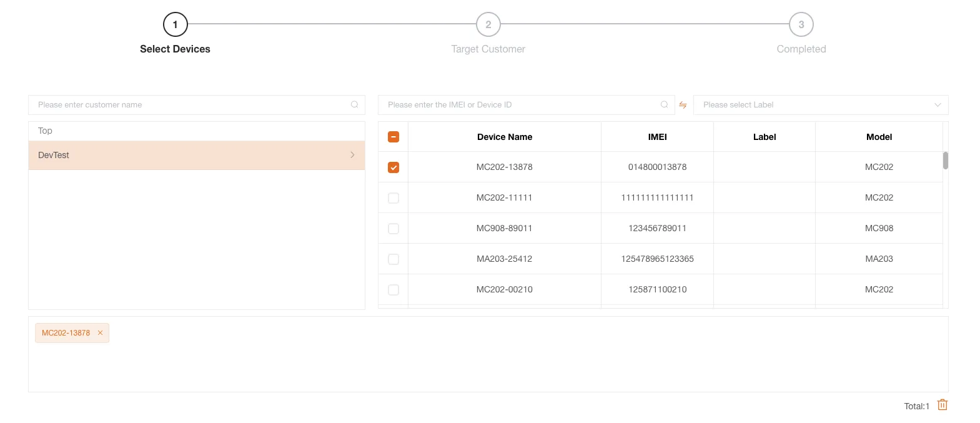Click the MC202-13878 selected device tag

point(66,333)
